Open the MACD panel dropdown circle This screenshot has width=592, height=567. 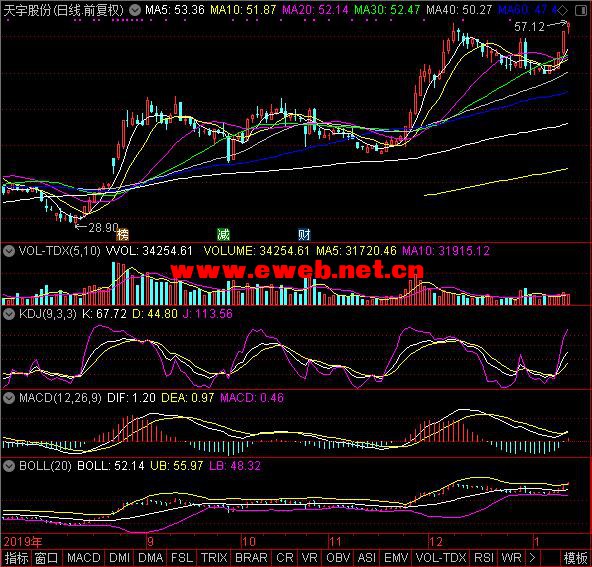tap(9, 398)
